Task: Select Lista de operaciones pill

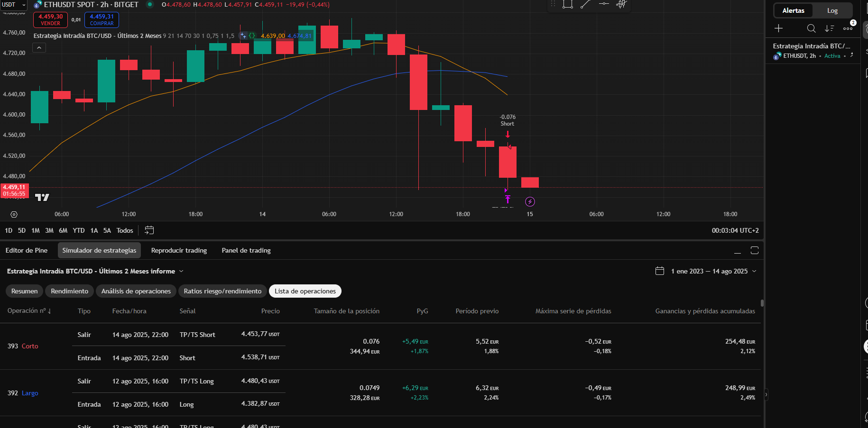Action: 305,291
